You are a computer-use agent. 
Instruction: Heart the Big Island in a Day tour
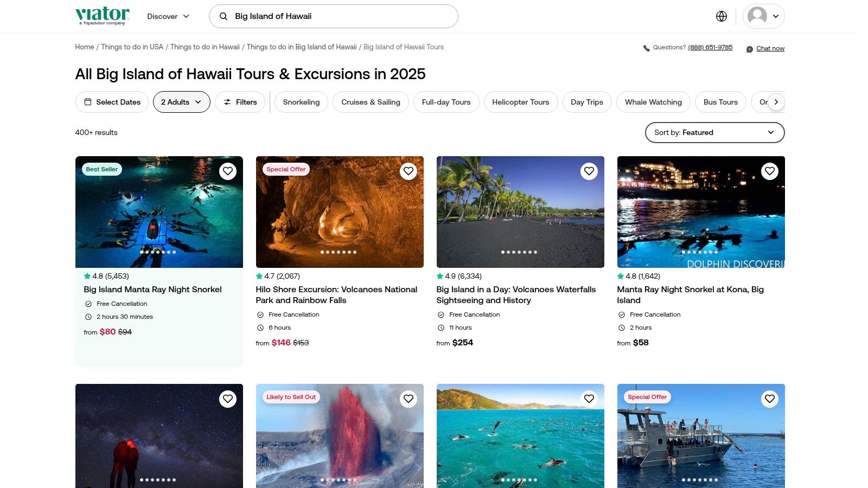click(x=589, y=171)
